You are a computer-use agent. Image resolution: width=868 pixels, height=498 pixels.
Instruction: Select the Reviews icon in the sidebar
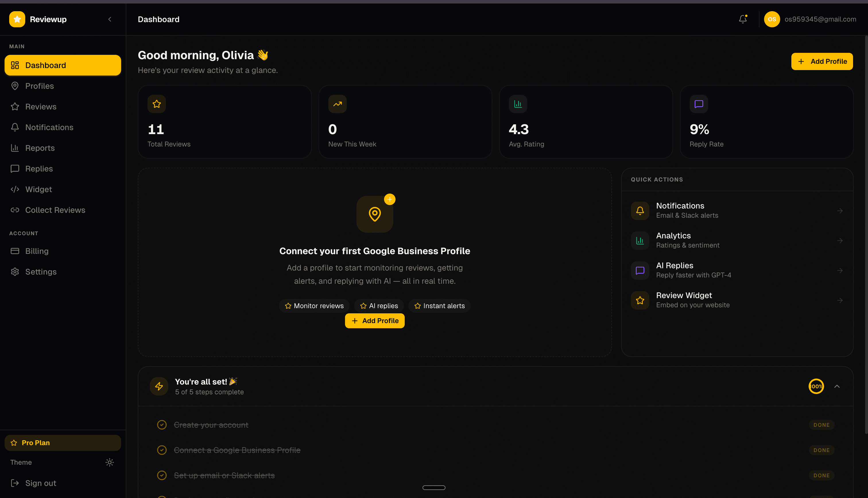tap(15, 106)
